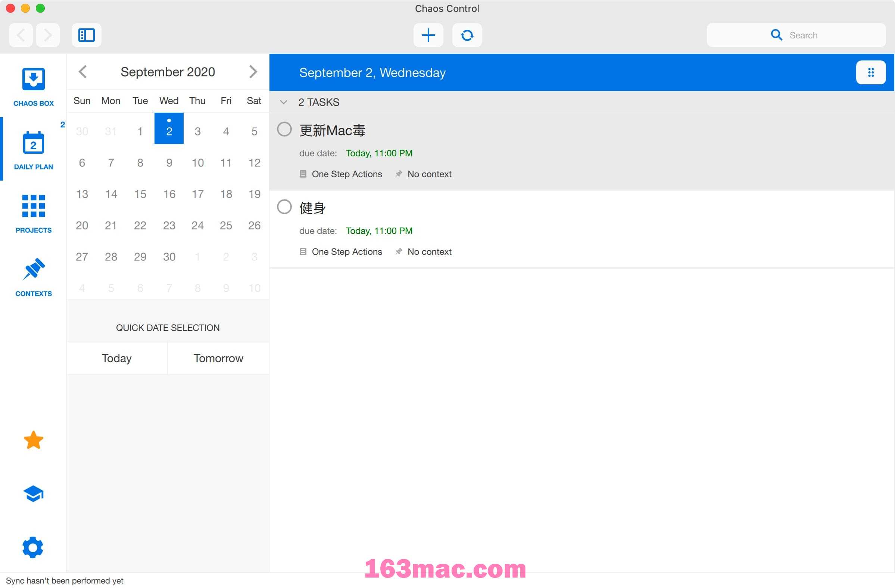Select September 17 in the calendar
The width and height of the screenshot is (895, 588).
pyautogui.click(x=197, y=194)
